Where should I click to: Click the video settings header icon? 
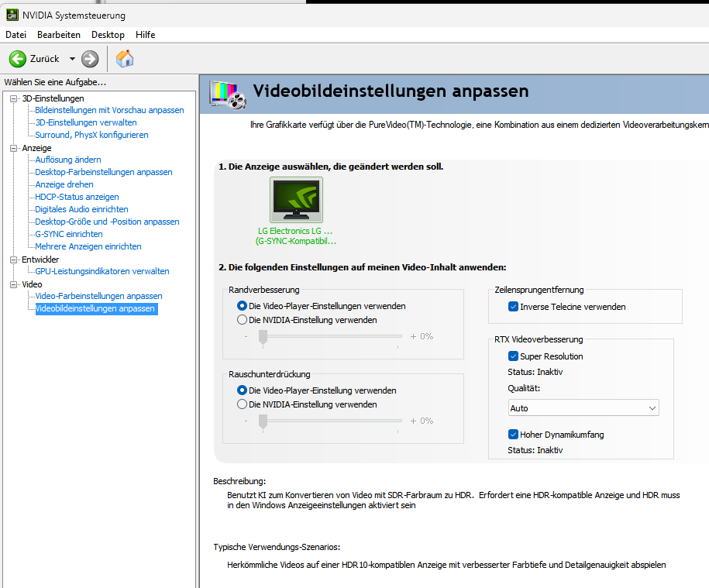point(228,95)
